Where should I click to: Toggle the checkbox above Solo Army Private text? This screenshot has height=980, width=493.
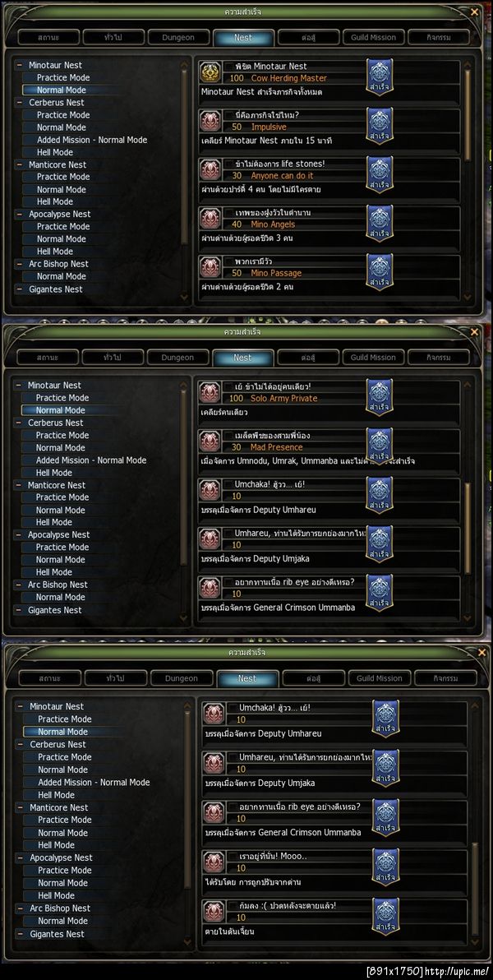(x=229, y=386)
